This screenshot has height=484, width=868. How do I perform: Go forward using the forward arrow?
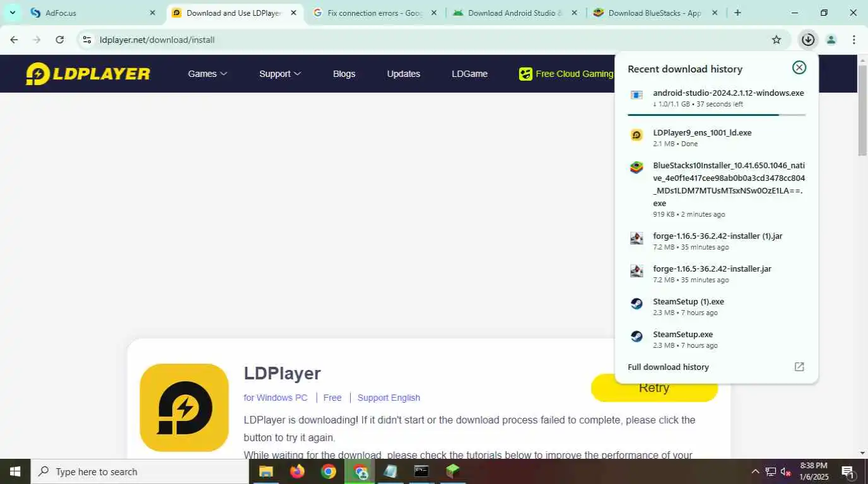[x=37, y=40]
